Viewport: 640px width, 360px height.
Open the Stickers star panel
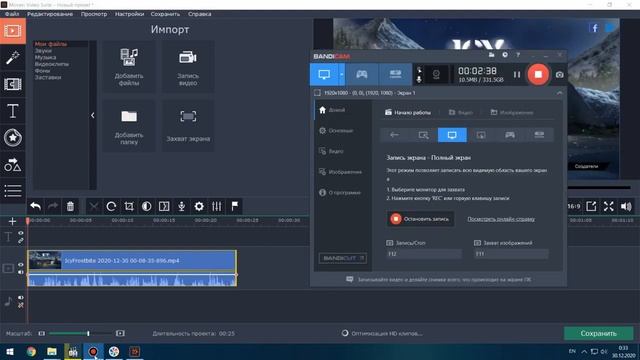[x=13, y=138]
